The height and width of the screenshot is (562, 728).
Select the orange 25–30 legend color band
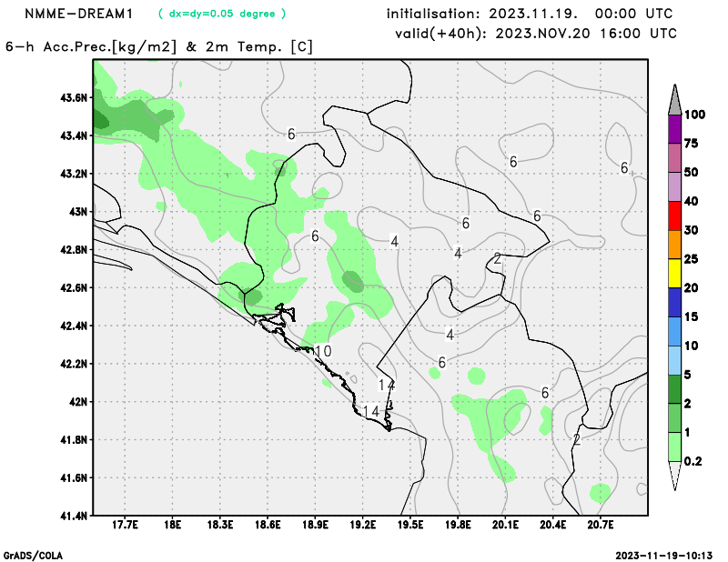click(x=674, y=245)
